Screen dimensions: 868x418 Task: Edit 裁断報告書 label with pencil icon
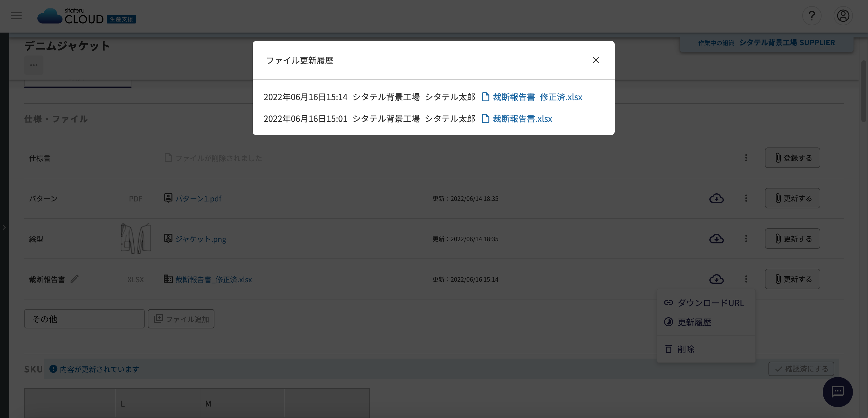(x=74, y=279)
